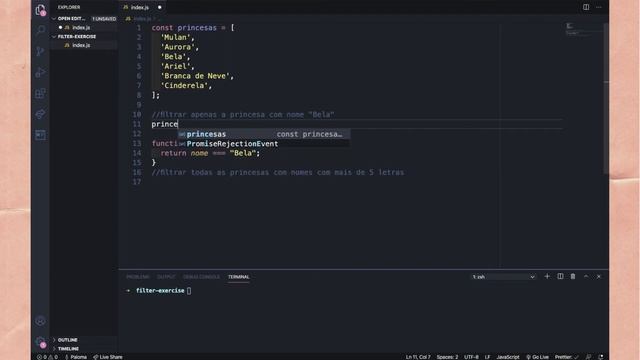Screen dimensions: 640x360
Task: Choose the princesas autocomplete suggestion
Action: pos(263,134)
